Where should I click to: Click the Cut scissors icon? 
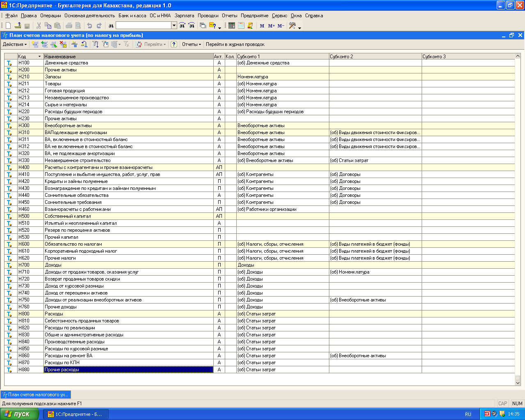tap(39, 25)
